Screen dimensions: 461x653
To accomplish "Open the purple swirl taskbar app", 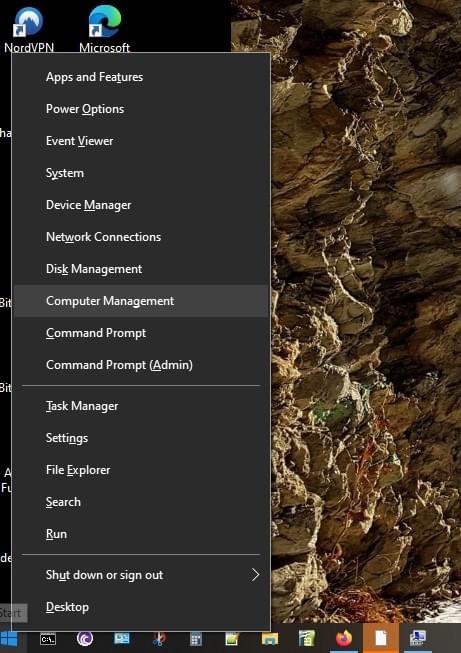I will [x=85, y=638].
